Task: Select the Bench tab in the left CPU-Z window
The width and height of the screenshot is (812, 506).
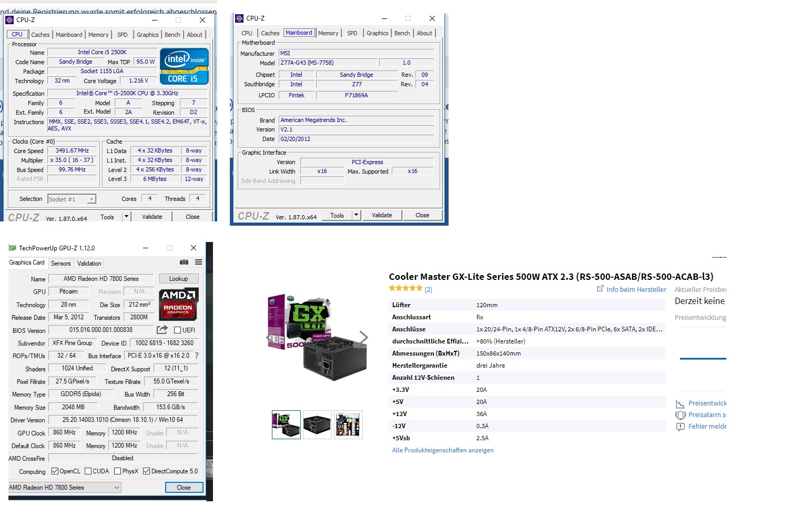Action: tap(172, 35)
